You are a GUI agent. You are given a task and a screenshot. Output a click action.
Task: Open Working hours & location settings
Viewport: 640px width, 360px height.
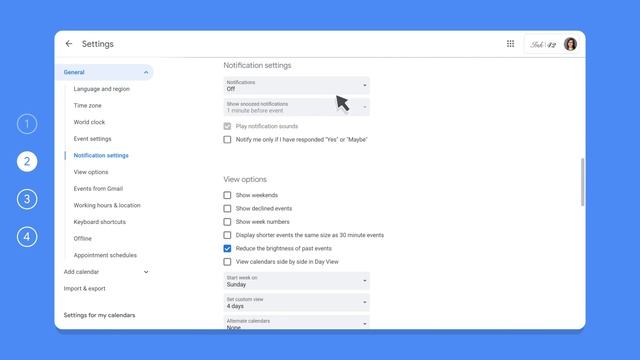point(107,205)
